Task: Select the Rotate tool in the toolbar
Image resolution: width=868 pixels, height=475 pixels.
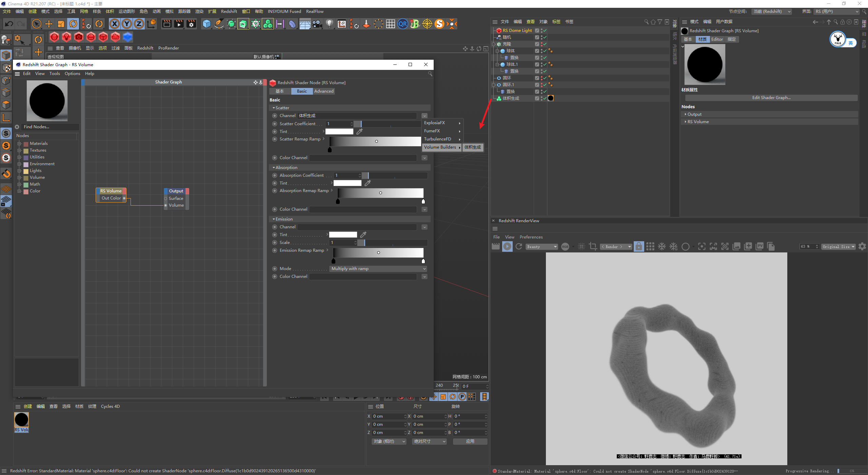Action: tap(73, 24)
